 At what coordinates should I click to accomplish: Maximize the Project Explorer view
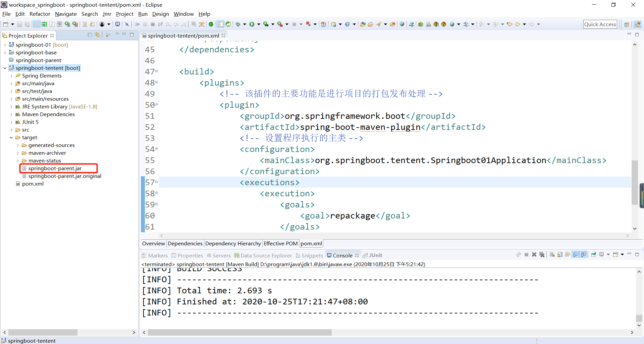pyautogui.click(x=132, y=35)
